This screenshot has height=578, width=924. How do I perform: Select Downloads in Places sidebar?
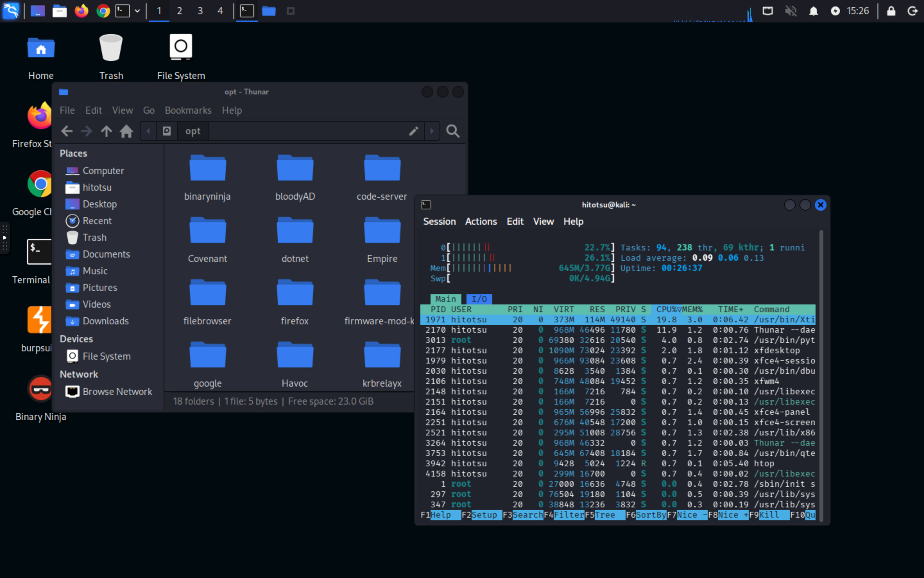click(105, 321)
